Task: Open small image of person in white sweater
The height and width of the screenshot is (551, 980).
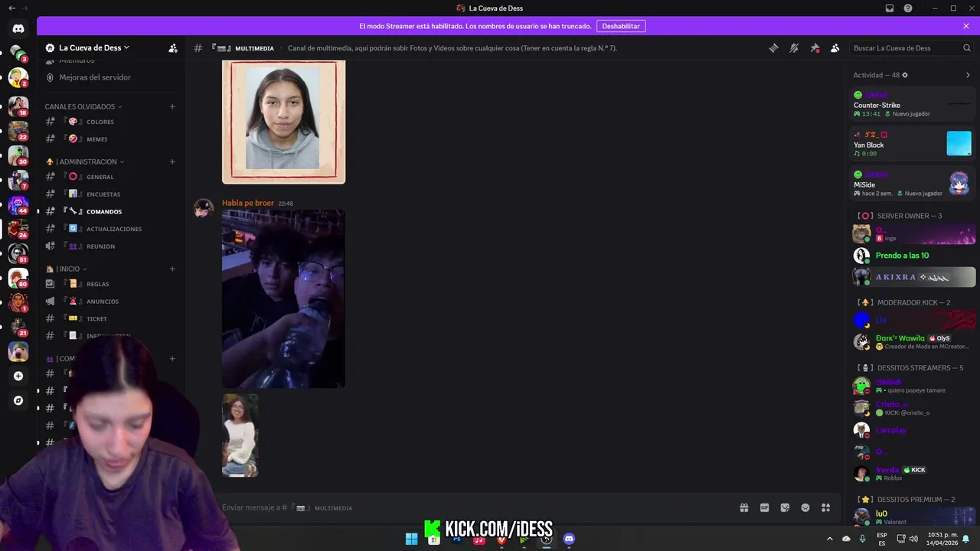Action: coord(240,435)
